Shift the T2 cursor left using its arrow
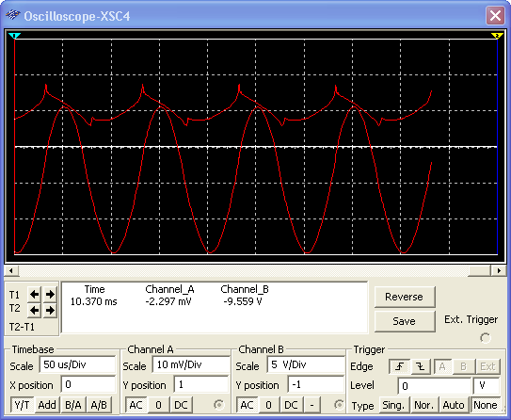The image size is (511, 420). pos(34,310)
